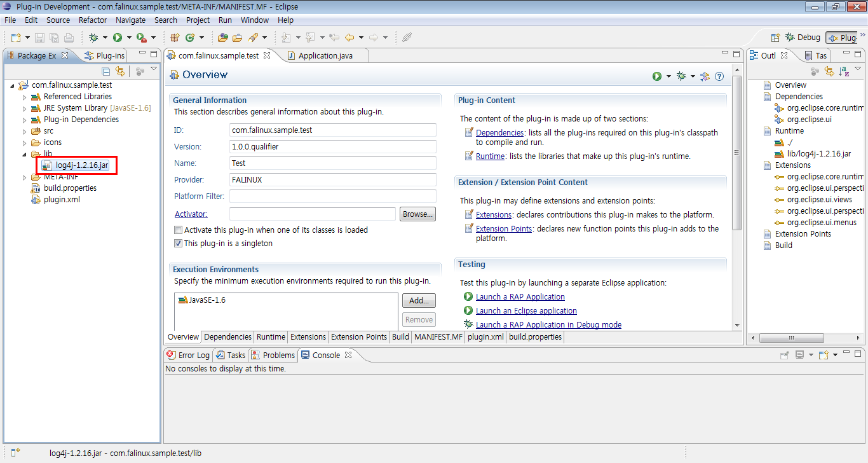Screen dimensions: 868x463
Task: Click 'Launch an Eclipse application' link
Action: coord(526,311)
